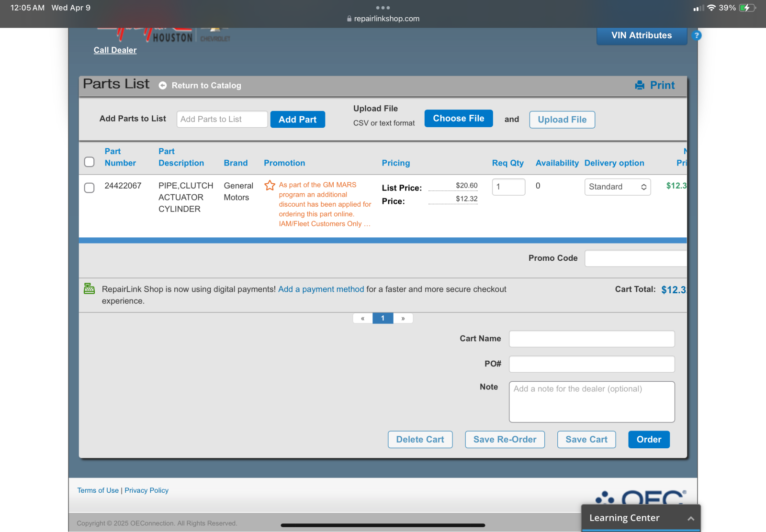Click the Return to Catalog arrow icon
Viewport: 766px width, 532px height.
[163, 85]
